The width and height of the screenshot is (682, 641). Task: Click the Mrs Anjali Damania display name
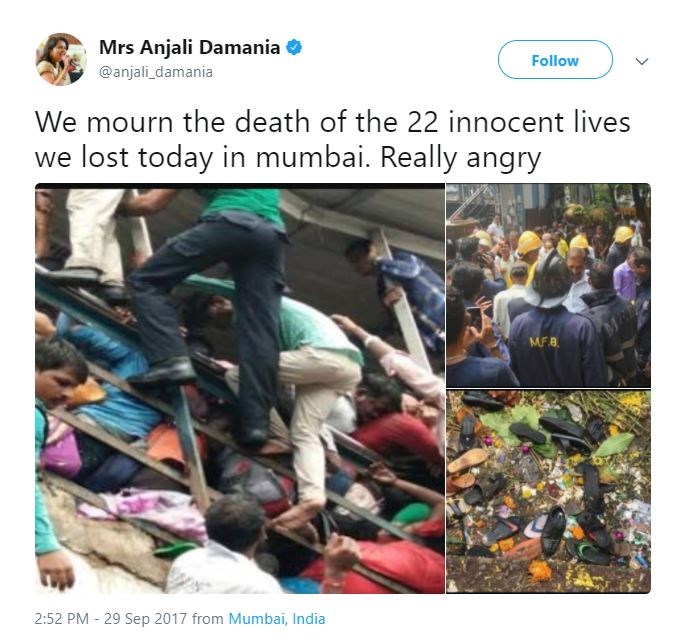(x=189, y=47)
